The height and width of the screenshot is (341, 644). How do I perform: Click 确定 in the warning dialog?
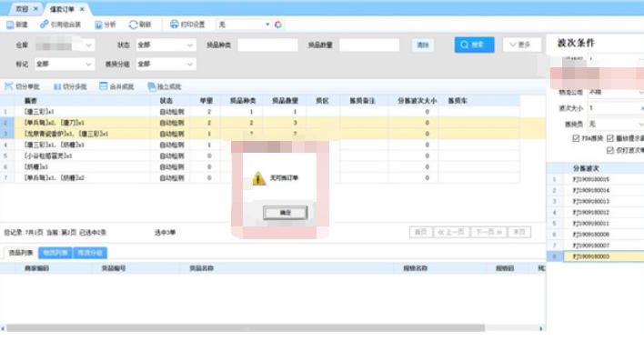(x=285, y=213)
